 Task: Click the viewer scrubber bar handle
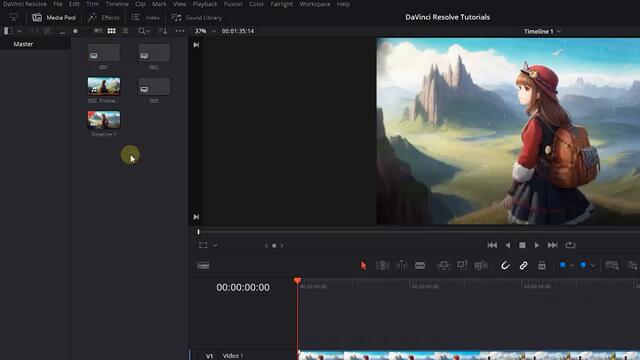click(x=199, y=232)
